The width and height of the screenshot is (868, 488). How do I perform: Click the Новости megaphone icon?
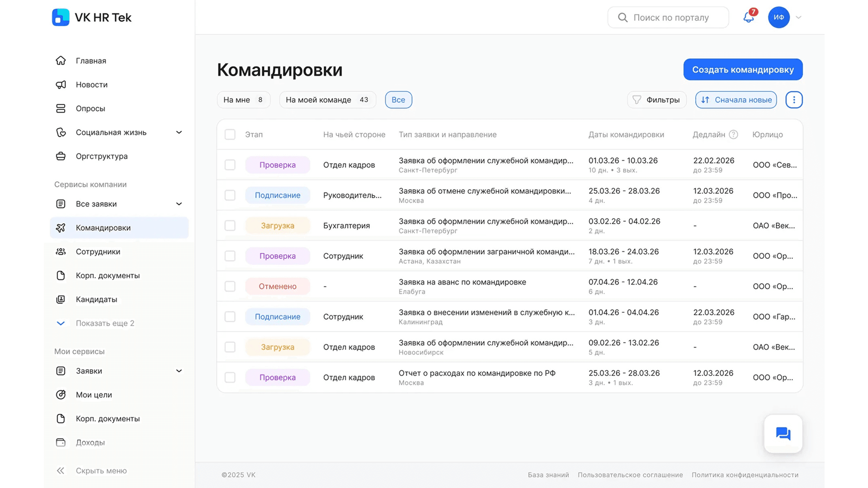click(x=61, y=84)
